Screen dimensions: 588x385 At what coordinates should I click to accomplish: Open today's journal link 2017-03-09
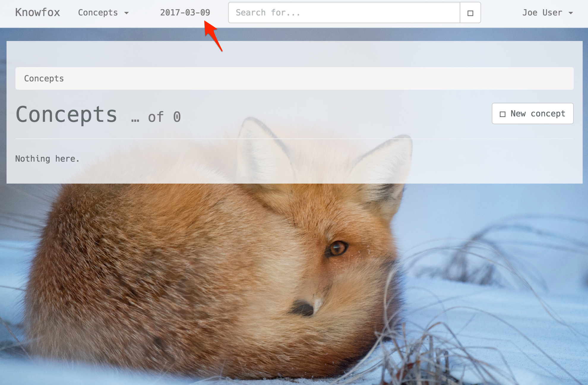[x=185, y=12]
